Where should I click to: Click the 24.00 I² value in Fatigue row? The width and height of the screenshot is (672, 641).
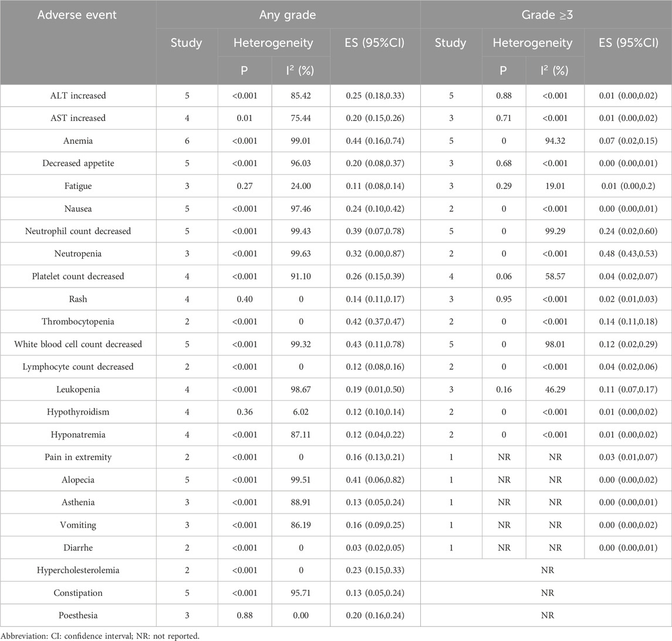[301, 186]
